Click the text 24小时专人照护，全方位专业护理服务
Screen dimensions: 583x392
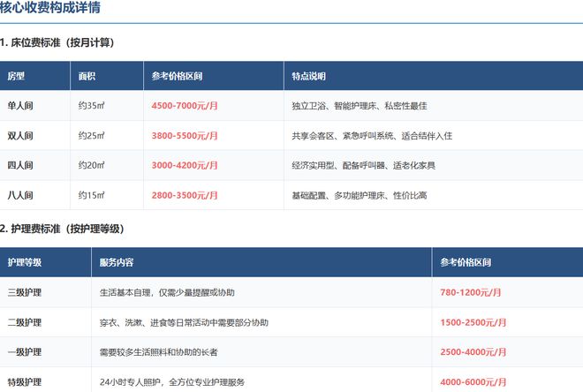172,382
